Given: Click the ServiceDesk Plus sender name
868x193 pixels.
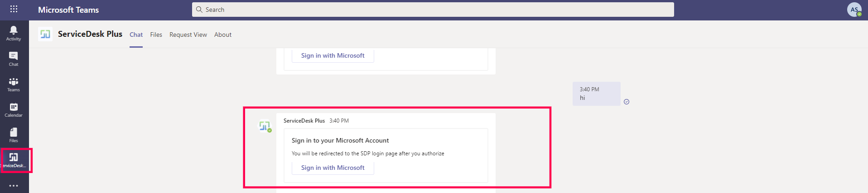Looking at the screenshot, I should point(304,121).
